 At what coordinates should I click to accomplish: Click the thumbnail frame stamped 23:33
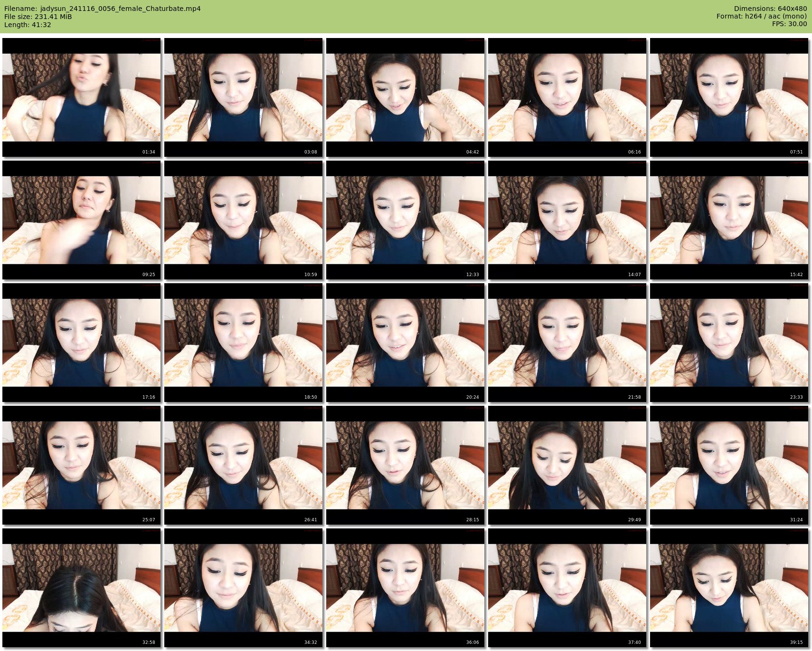coord(729,343)
